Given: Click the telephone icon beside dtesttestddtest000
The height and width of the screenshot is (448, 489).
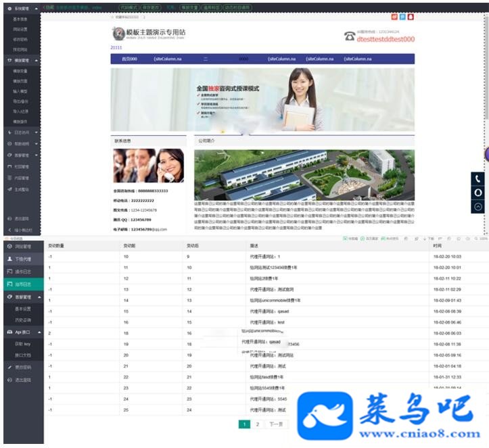Looking at the screenshot, I should [350, 36].
